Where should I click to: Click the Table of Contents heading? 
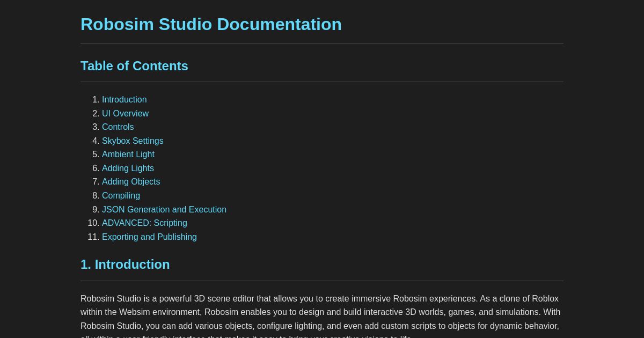pos(134,65)
